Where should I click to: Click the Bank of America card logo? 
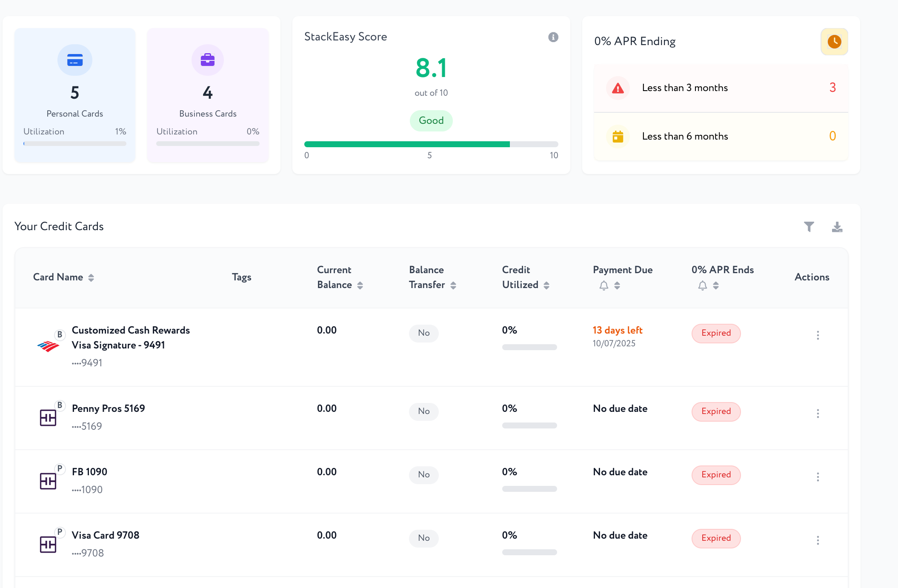pos(48,346)
